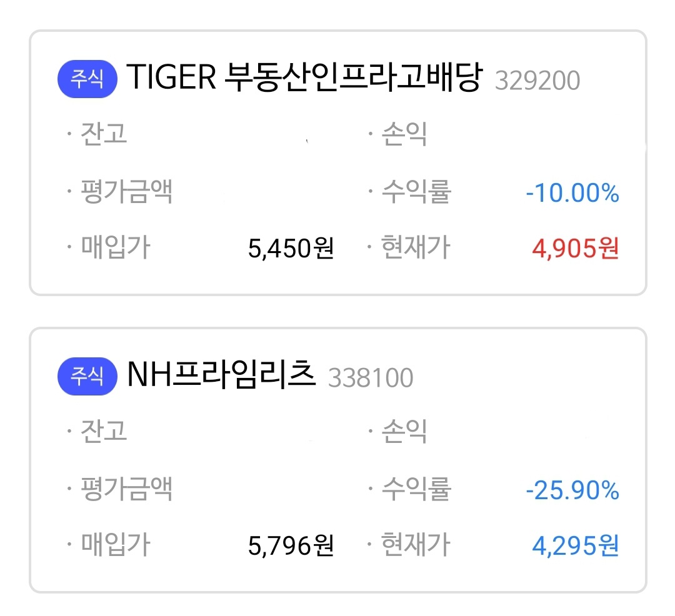Screen dimensions: 675x616
Task: Click the 주식 badge on TIGER 부동산인프라고배당
Action: [87, 81]
